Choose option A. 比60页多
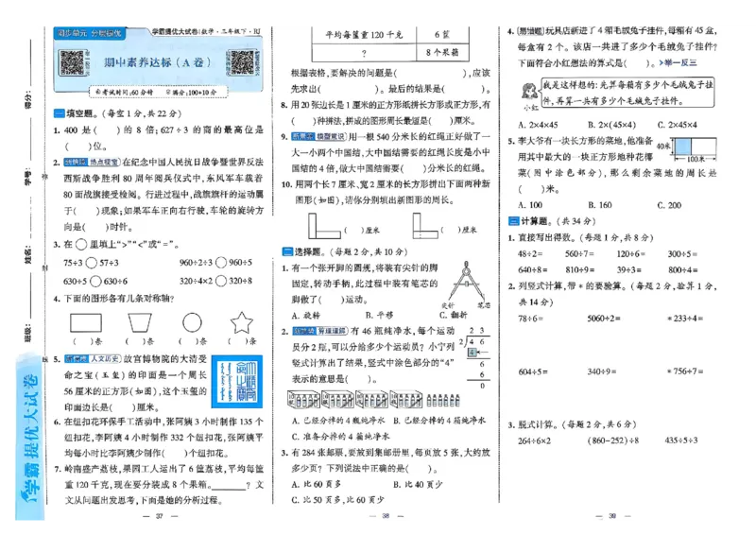 coord(317,484)
